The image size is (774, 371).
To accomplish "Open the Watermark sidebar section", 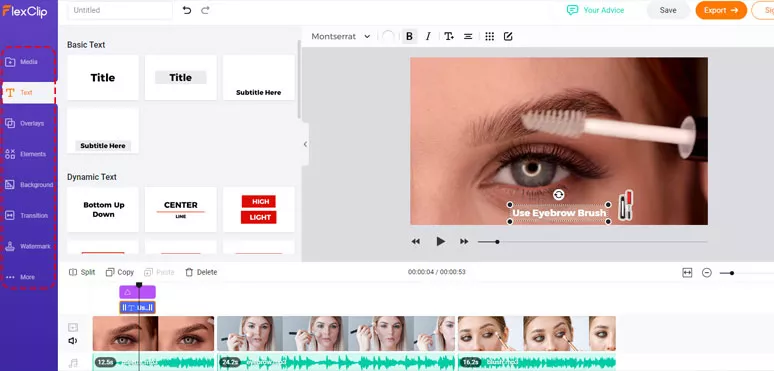I will coord(28,246).
